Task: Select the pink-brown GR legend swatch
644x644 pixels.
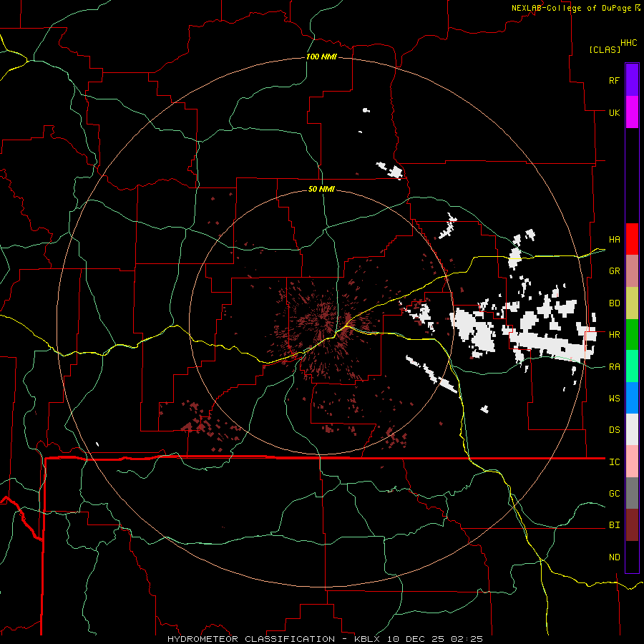Action: point(632,271)
